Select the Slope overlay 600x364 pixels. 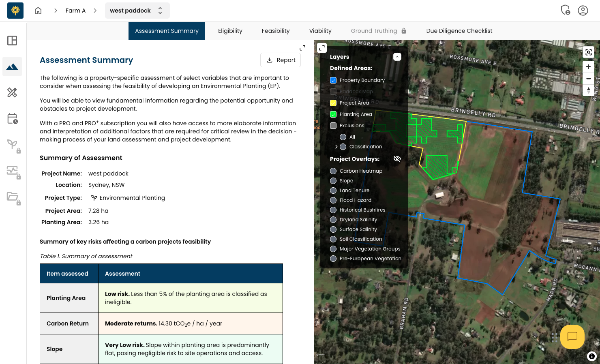click(x=333, y=181)
